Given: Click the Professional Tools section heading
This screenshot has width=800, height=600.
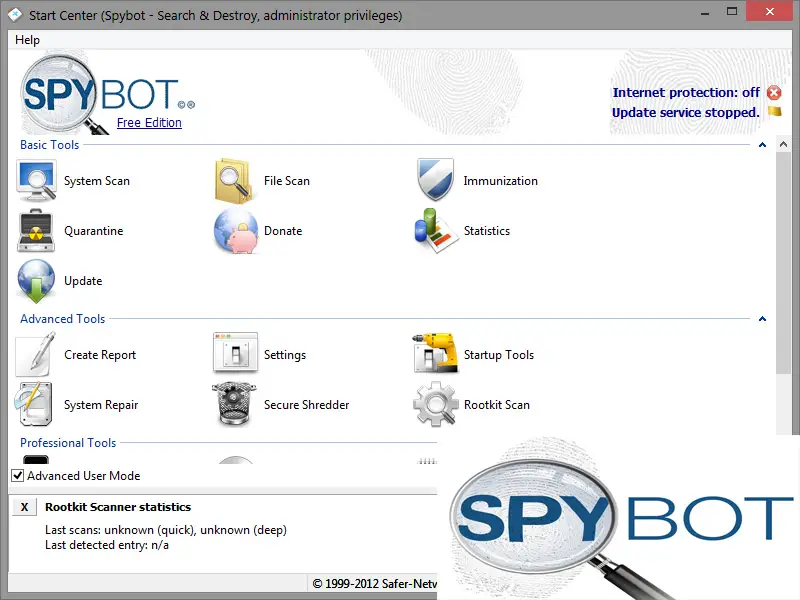Looking at the screenshot, I should 68,443.
